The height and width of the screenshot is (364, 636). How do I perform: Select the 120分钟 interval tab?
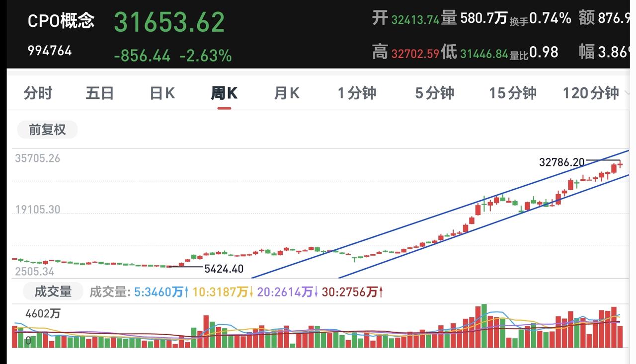[x=591, y=93]
